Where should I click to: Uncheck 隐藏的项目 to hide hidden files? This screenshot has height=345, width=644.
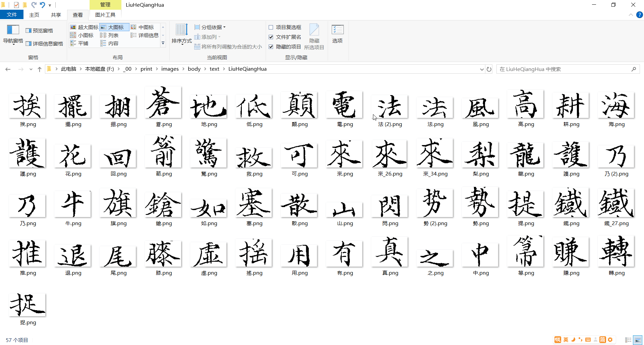271,47
